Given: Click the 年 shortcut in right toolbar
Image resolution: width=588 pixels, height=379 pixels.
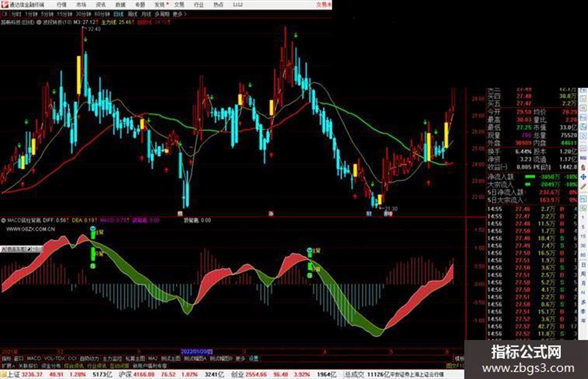Looking at the screenshot, I should (583, 321).
